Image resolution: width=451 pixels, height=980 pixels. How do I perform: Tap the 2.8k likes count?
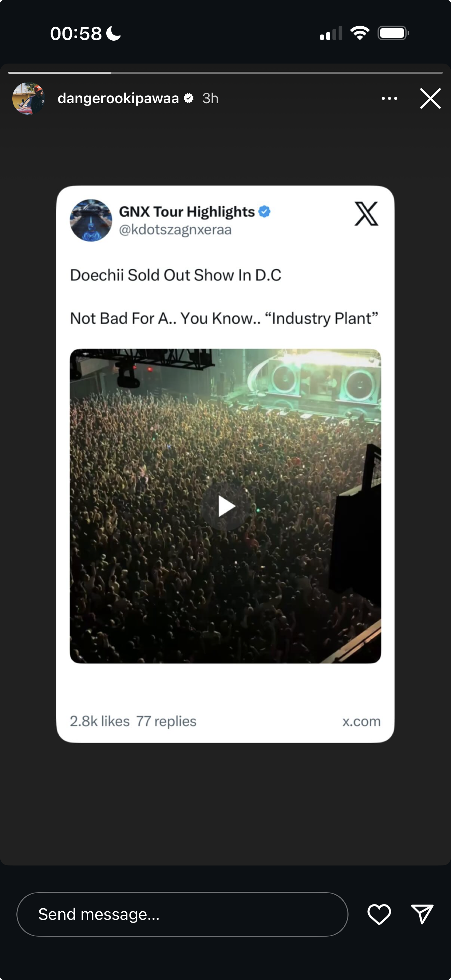(x=100, y=721)
